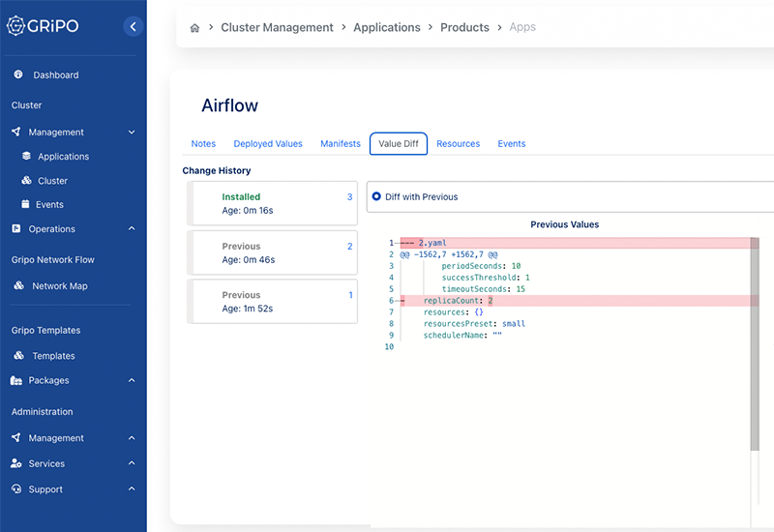
Task: Click the replicaCount diff line
Action: pyautogui.click(x=575, y=301)
